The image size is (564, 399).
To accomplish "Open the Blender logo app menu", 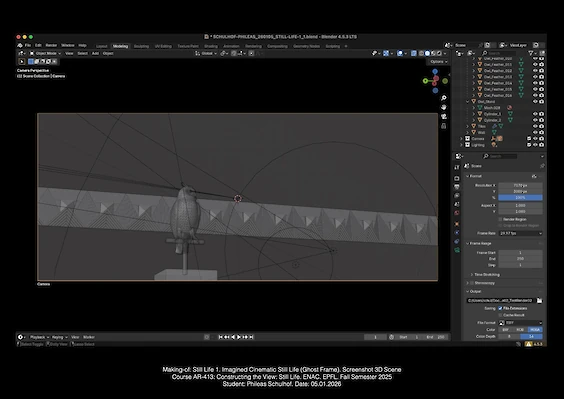I will click(x=20, y=45).
